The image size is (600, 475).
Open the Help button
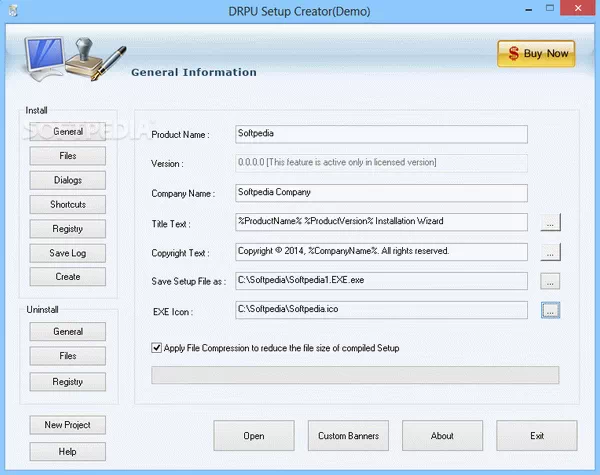[x=68, y=452]
